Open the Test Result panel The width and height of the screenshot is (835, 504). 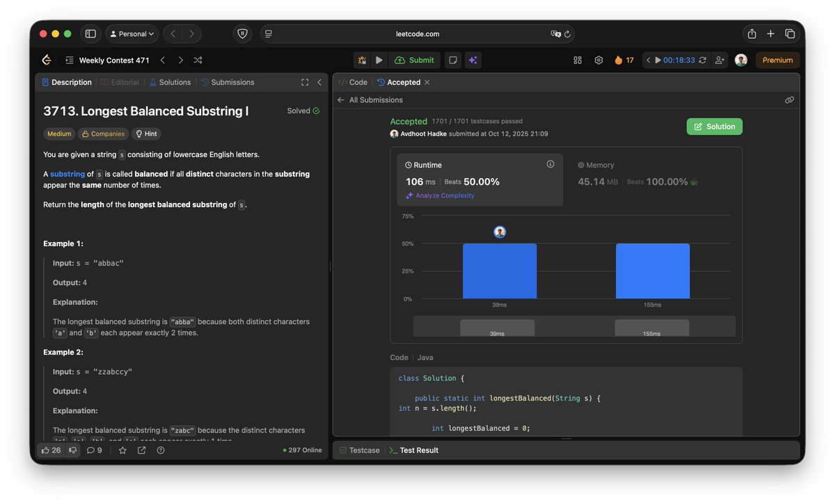click(x=414, y=450)
